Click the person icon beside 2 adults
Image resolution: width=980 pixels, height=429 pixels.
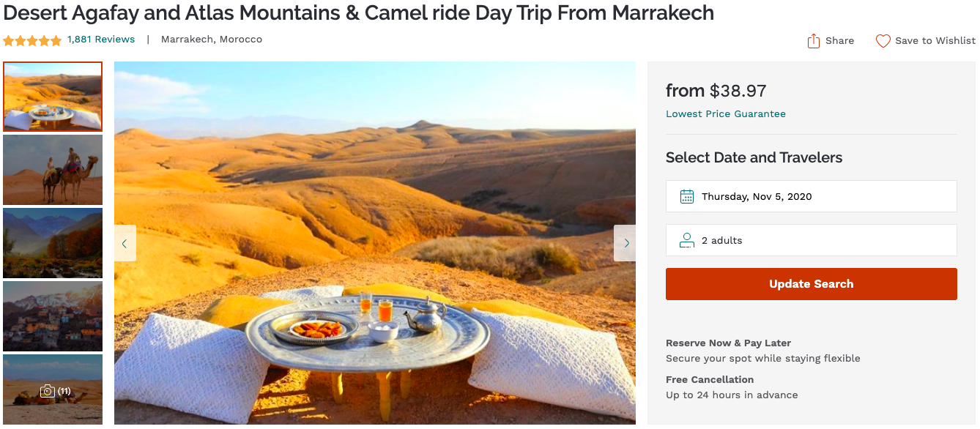(686, 240)
